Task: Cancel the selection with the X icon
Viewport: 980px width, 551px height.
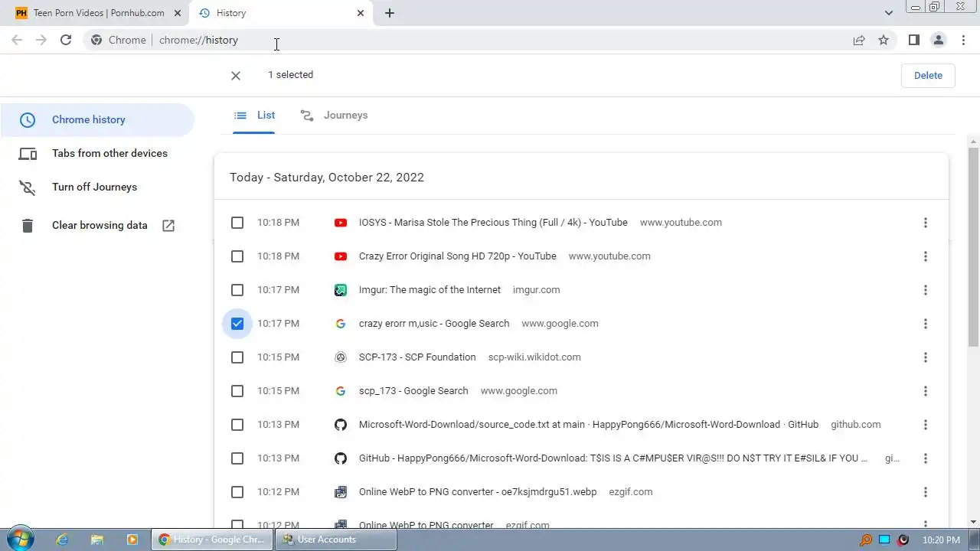Action: (236, 75)
